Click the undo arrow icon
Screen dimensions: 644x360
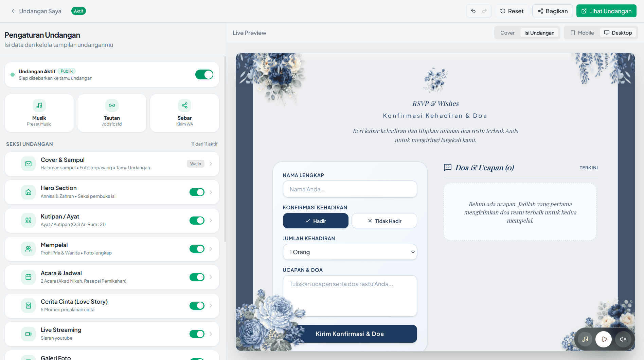click(x=473, y=11)
